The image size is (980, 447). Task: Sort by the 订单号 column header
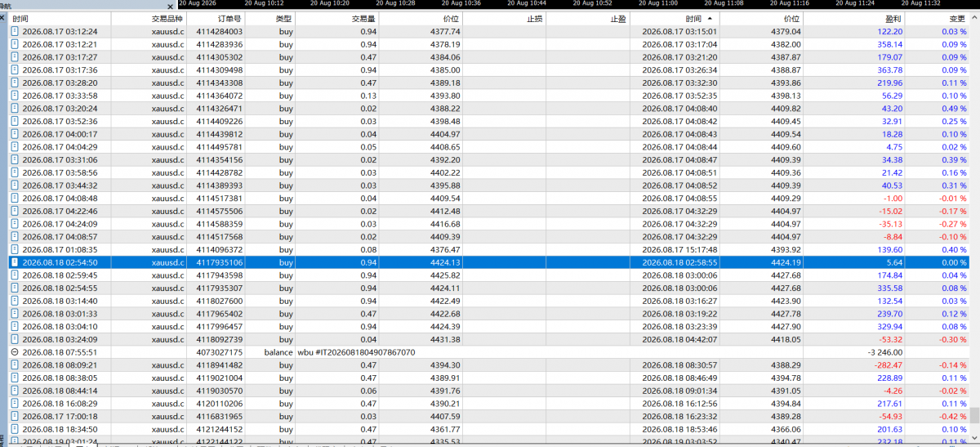pos(229,18)
